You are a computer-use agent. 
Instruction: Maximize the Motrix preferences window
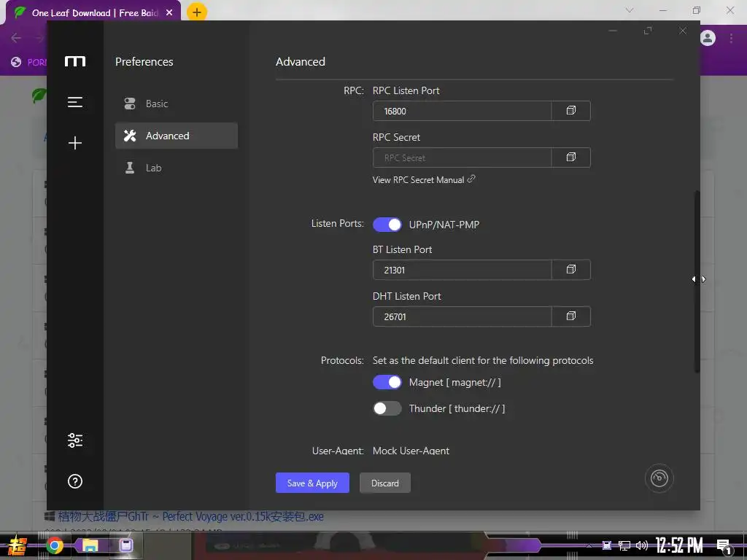pos(648,31)
